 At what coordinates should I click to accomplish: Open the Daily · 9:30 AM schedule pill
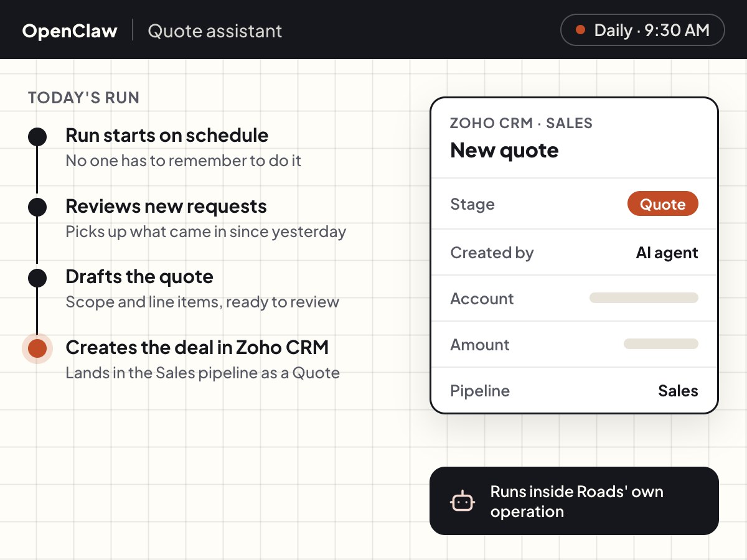[642, 30]
